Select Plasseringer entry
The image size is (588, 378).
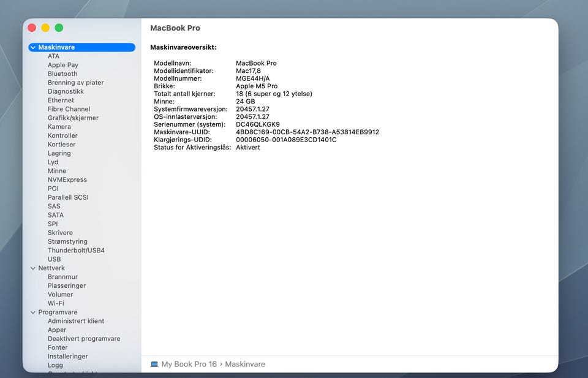[x=67, y=285]
